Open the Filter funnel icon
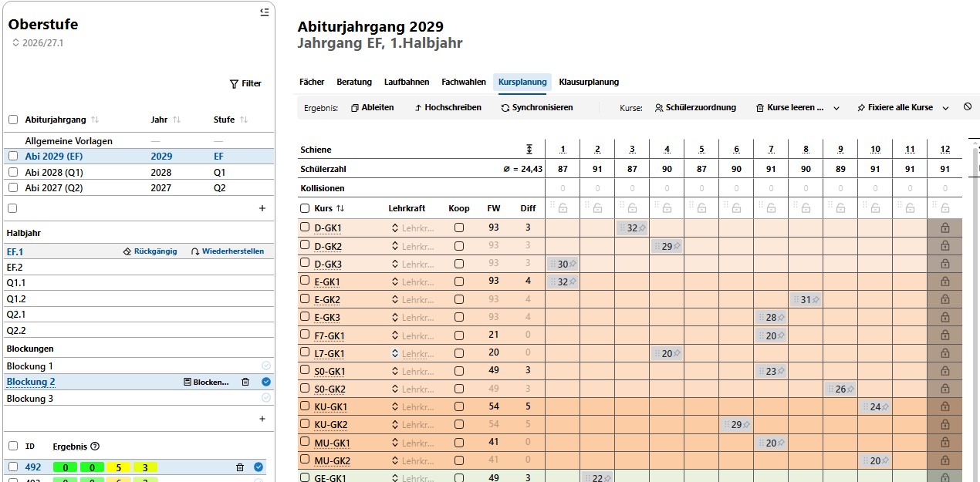Screen dimensions: 980x482 pyautogui.click(x=234, y=83)
